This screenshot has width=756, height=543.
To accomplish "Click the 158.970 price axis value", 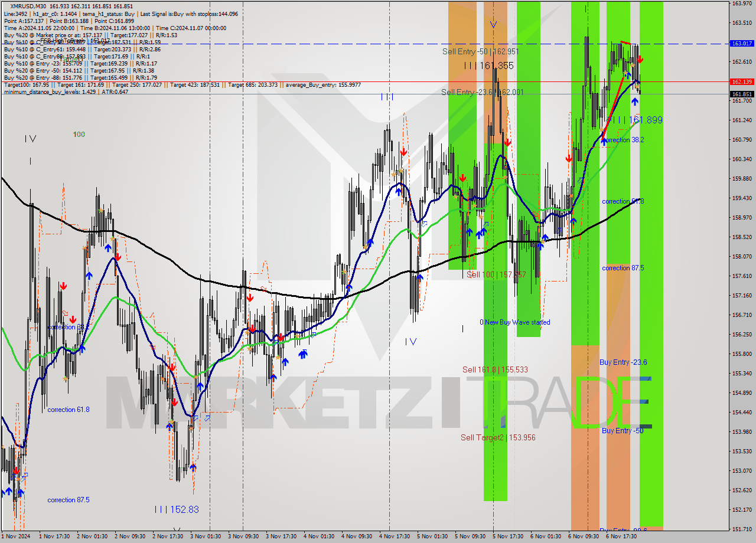I will [x=742, y=217].
